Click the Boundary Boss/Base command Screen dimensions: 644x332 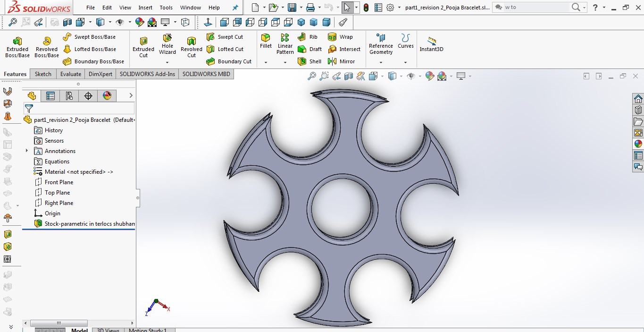coord(93,61)
